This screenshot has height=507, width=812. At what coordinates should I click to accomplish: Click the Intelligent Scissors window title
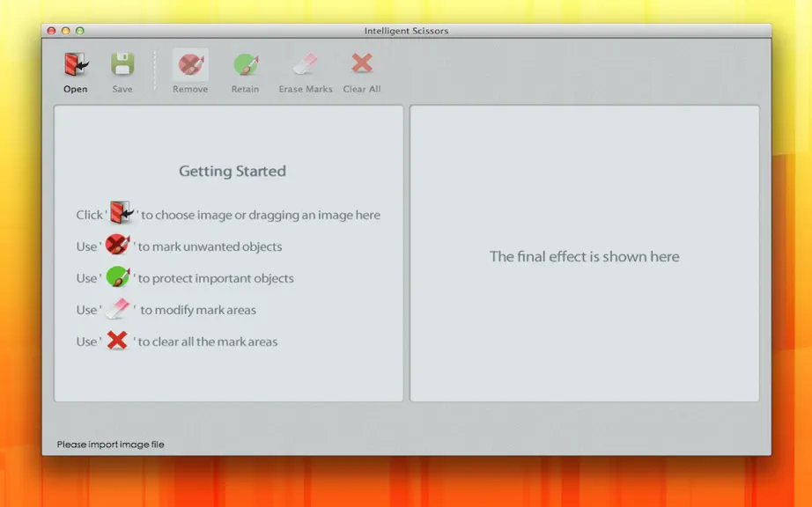407,31
